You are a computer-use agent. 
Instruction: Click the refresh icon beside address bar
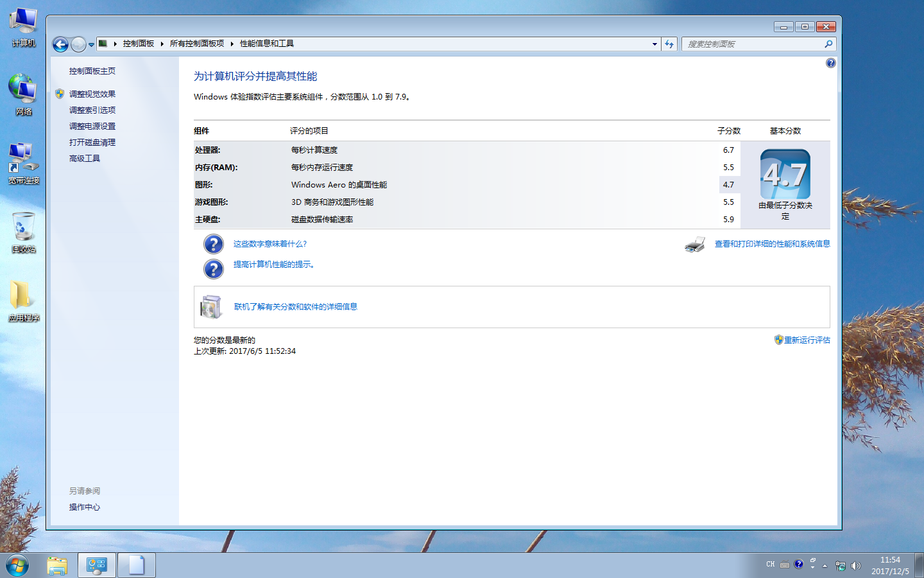[x=669, y=44]
